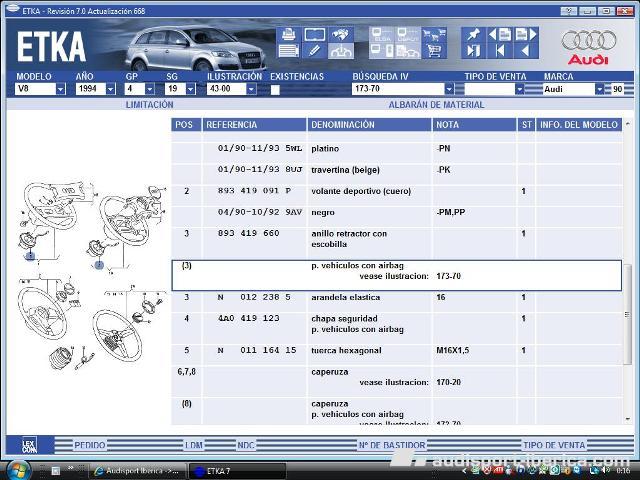The width and height of the screenshot is (640, 480).
Task: Open the single shopping cart icon
Action: point(434,51)
